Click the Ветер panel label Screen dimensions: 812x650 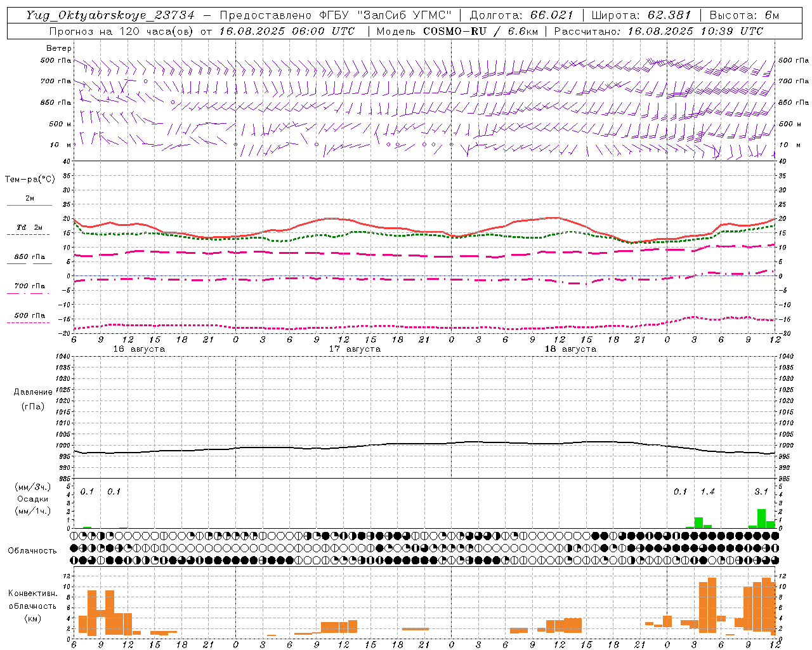coord(58,48)
